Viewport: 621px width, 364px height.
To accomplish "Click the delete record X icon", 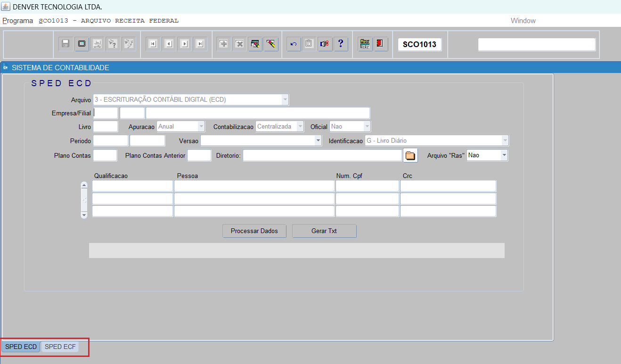I will coord(239,44).
